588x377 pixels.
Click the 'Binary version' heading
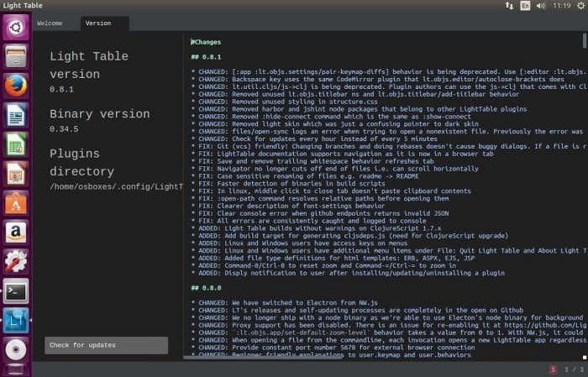[x=100, y=114]
